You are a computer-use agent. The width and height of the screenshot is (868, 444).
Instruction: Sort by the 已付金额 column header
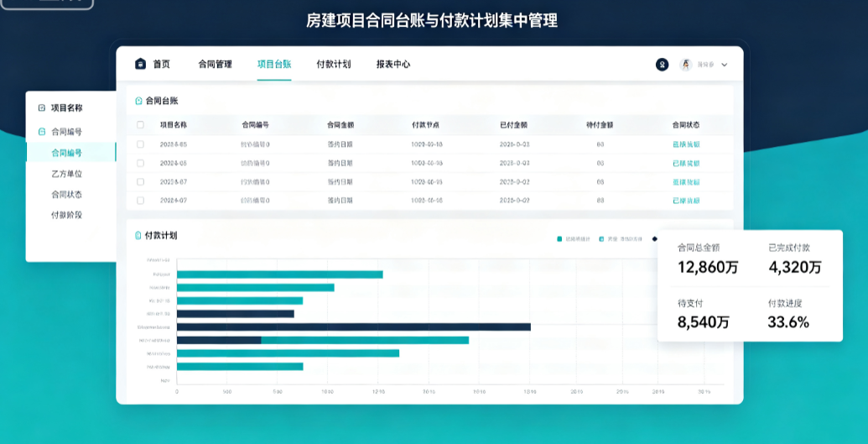pos(513,125)
